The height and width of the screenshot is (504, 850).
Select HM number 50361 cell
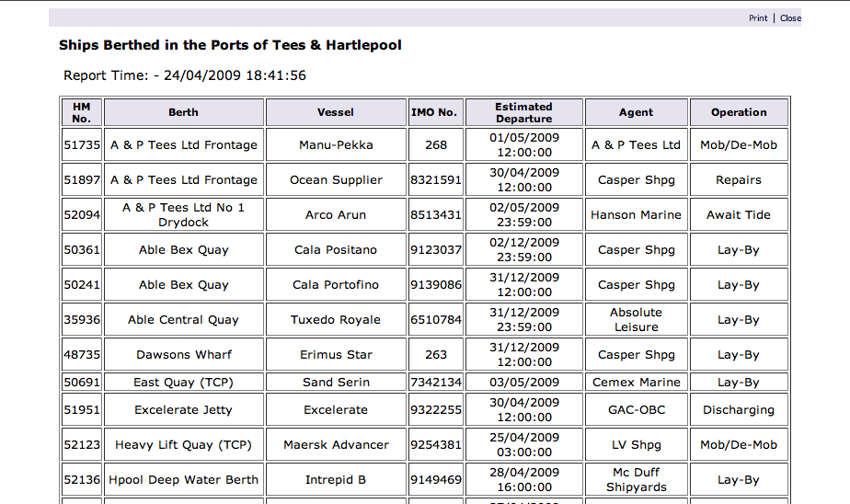tap(81, 250)
